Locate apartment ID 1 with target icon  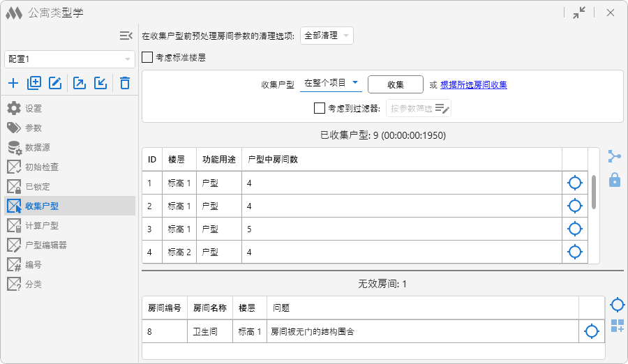coord(574,183)
